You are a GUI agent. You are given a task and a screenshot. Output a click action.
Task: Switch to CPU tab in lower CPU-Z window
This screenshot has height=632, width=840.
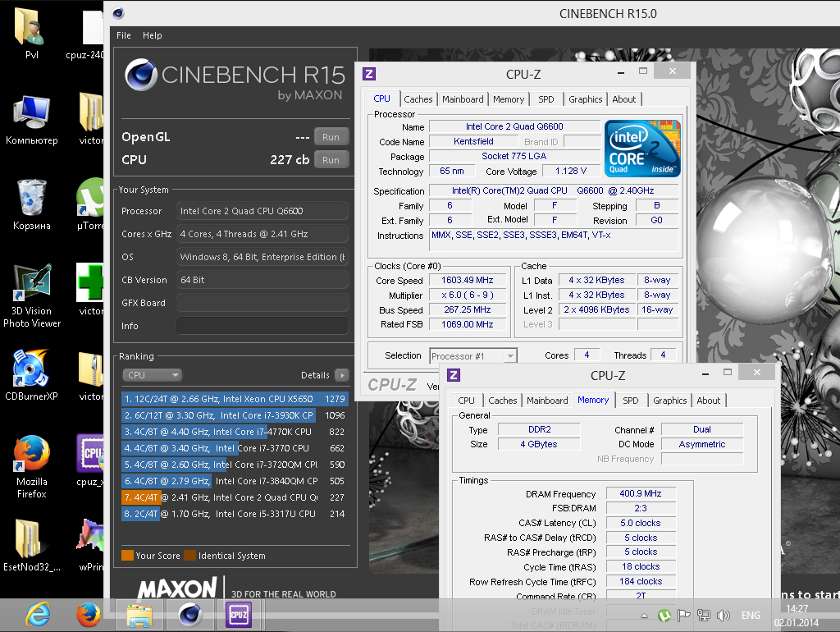[466, 401]
